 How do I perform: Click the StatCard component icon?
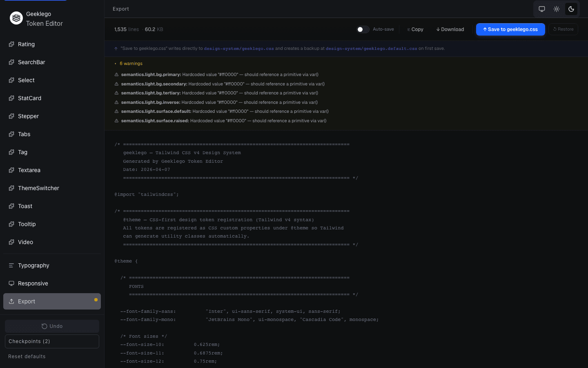pos(11,98)
